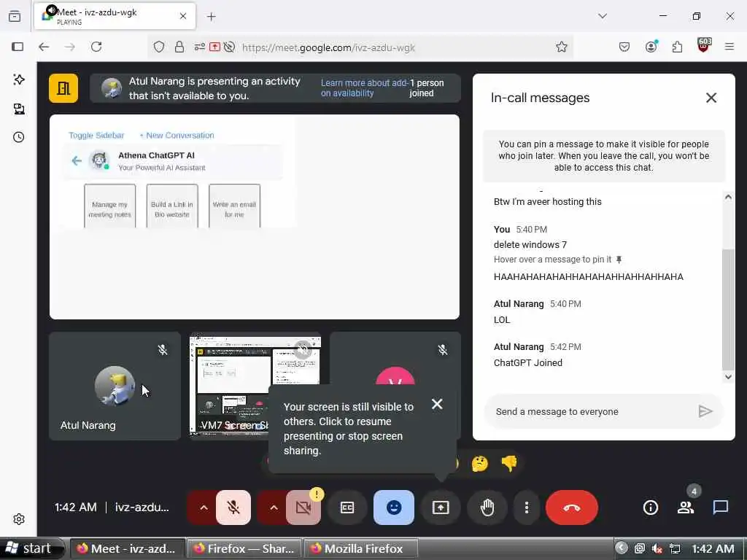The image size is (747, 560).
Task: Open the Firefox hamburger application menu
Action: click(729, 47)
